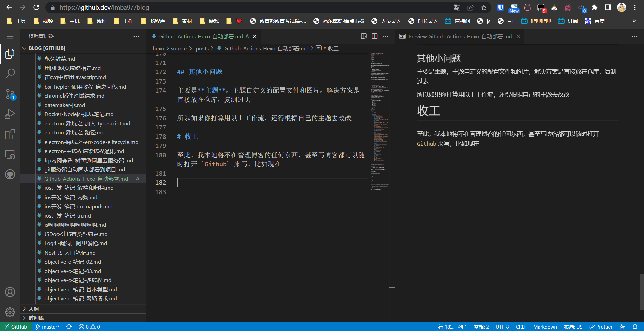Viewport: 644px width, 331px height.
Task: Switch to the Preview Github-Actions-Hexo tab
Action: [x=460, y=36]
